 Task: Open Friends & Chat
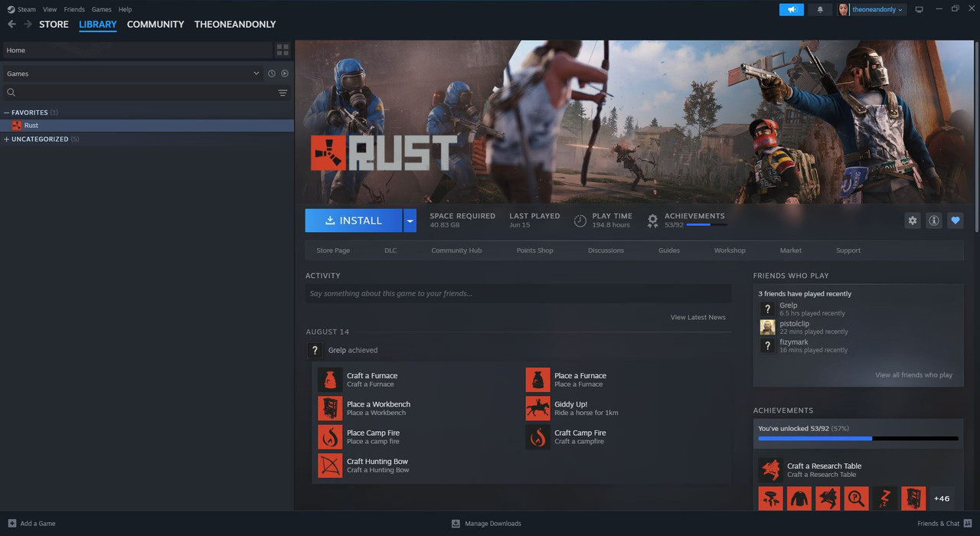(x=944, y=524)
